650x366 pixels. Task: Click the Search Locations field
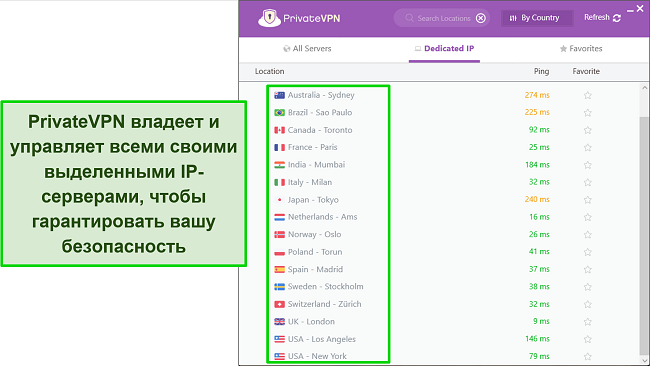[442, 18]
